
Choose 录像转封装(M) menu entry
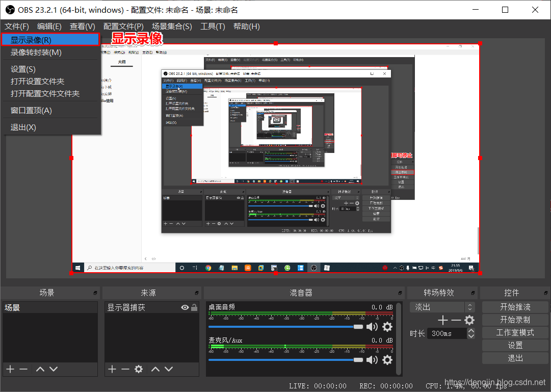tap(50, 53)
